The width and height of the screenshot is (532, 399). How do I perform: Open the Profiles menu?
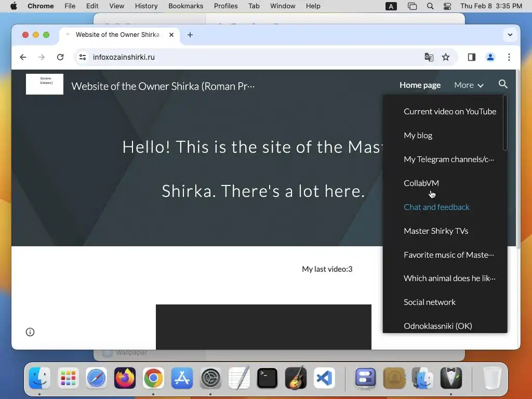(225, 6)
